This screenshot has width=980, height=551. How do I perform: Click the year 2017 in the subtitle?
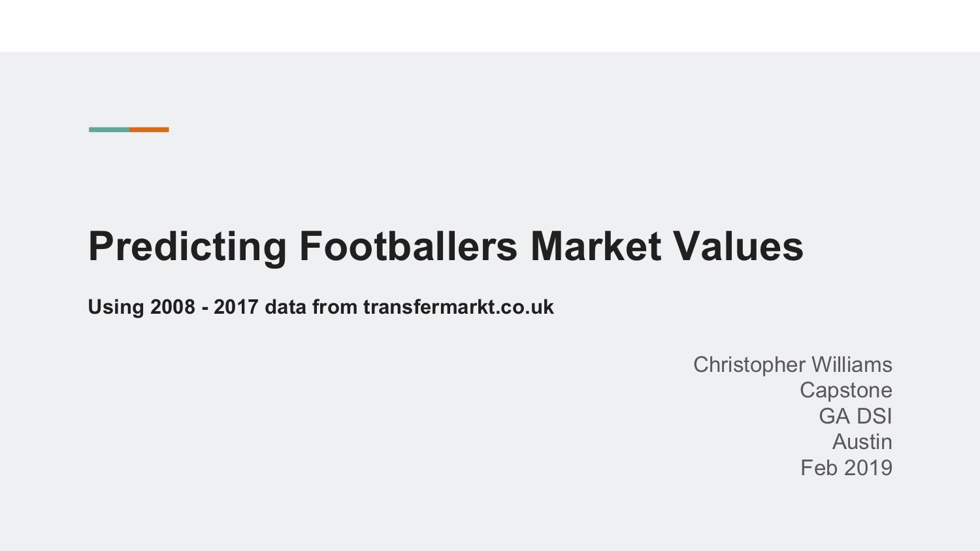pyautogui.click(x=236, y=307)
